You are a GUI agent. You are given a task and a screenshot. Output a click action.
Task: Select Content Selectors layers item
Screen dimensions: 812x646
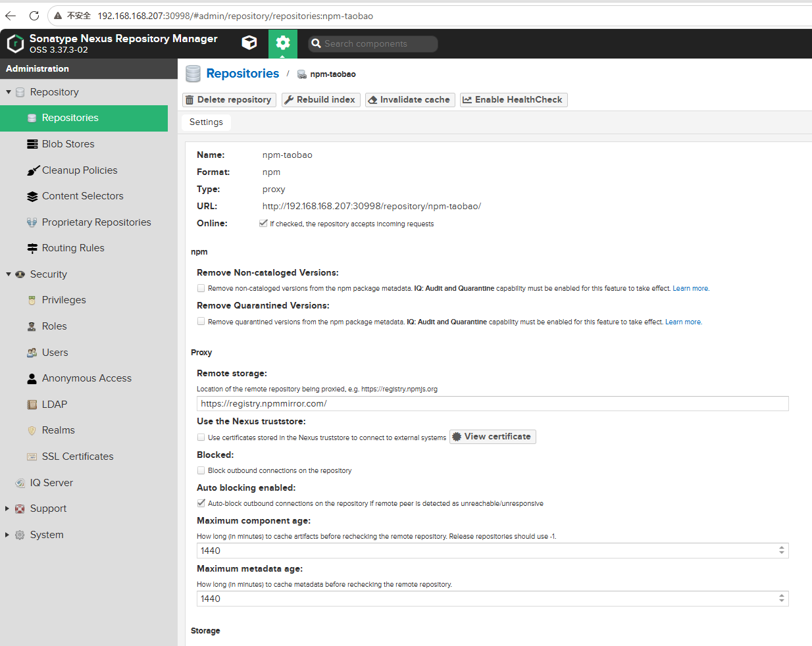[x=84, y=196]
